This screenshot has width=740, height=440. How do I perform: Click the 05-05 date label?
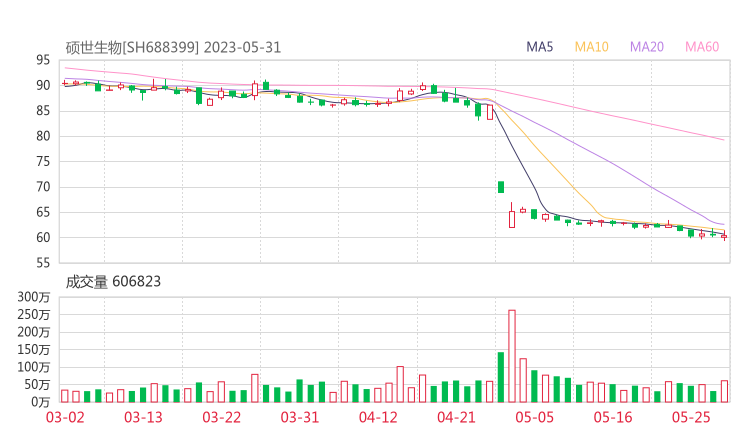click(535, 417)
